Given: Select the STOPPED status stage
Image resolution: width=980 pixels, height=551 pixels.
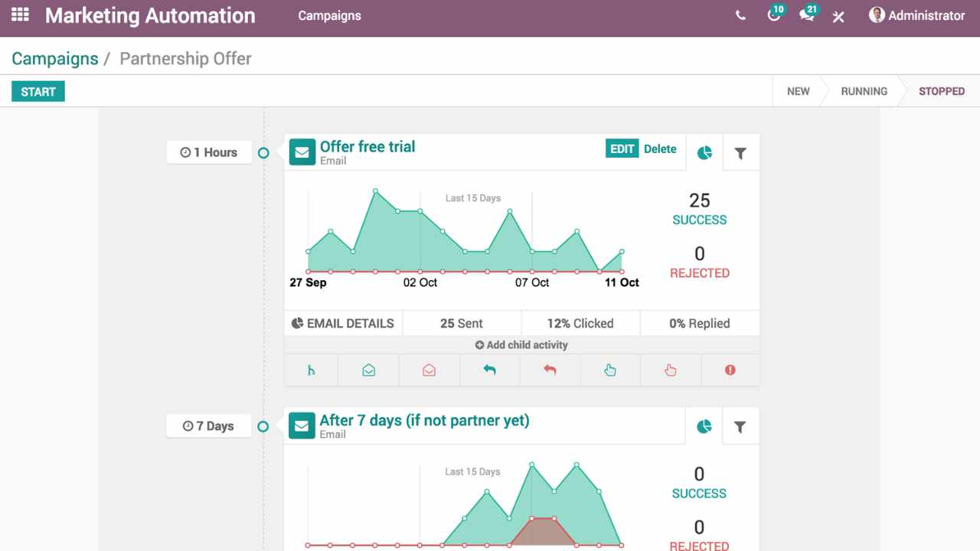Looking at the screenshot, I should [941, 91].
